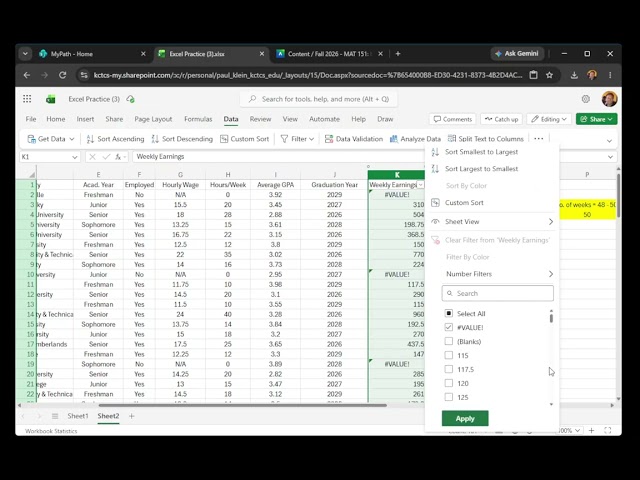
Task: Click the cloud saved status icon
Action: (x=130, y=99)
